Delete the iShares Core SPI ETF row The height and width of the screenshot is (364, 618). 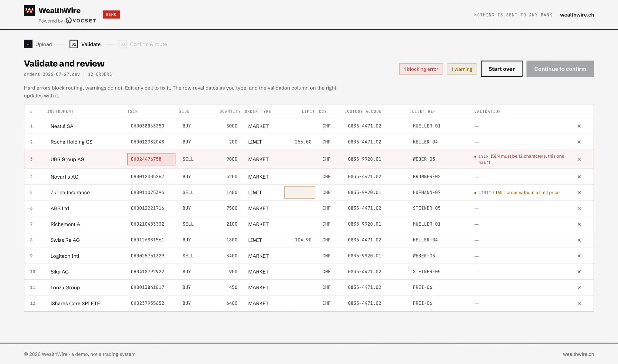click(x=579, y=303)
